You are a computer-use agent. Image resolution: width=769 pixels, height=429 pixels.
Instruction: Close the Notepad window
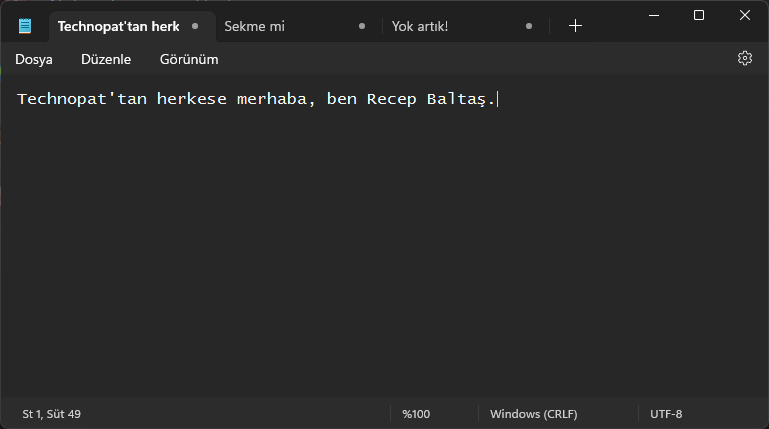coord(744,15)
